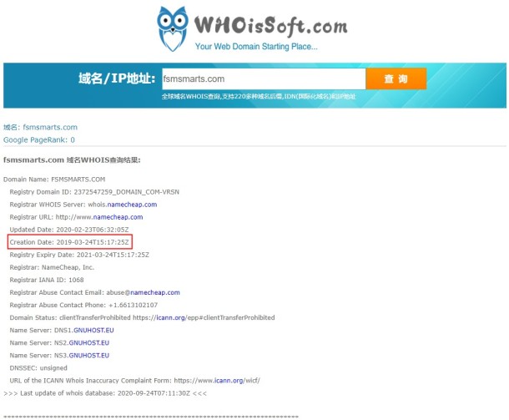The width and height of the screenshot is (509, 420).
Task: Click the Updated Date text line
Action: pyautogui.click(x=69, y=230)
